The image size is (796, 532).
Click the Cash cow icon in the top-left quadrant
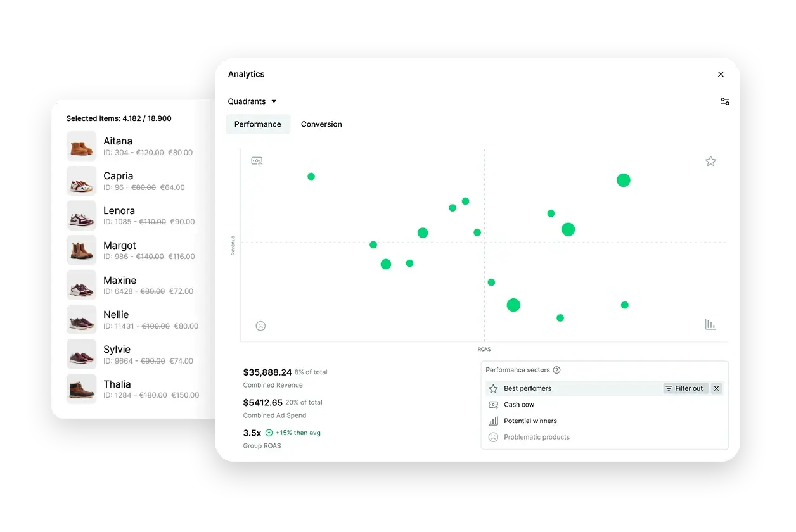point(257,161)
